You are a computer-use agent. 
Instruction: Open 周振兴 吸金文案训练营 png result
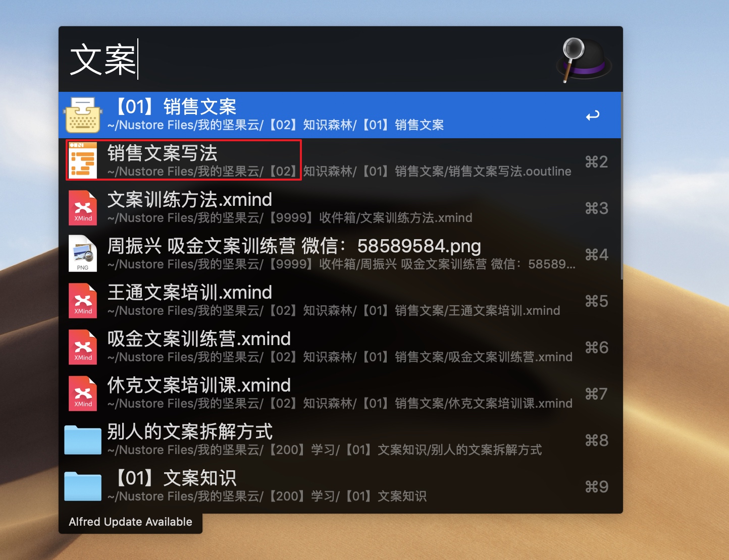[x=340, y=254]
